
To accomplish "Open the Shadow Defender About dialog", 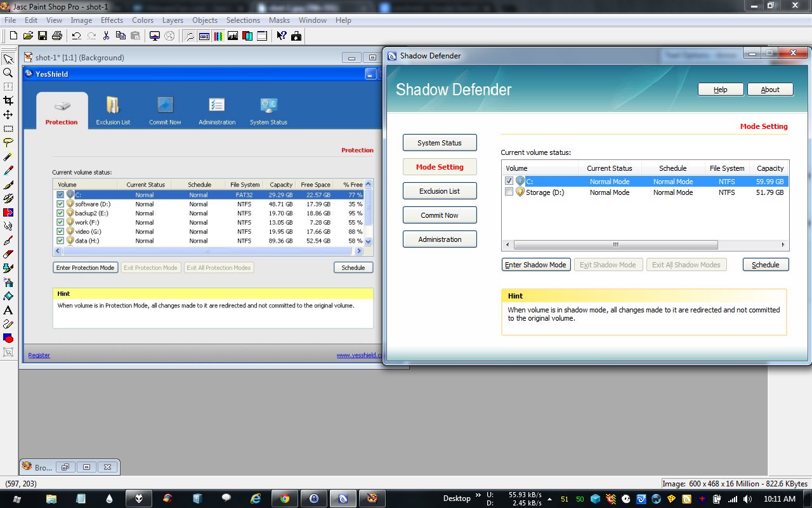I will point(770,90).
